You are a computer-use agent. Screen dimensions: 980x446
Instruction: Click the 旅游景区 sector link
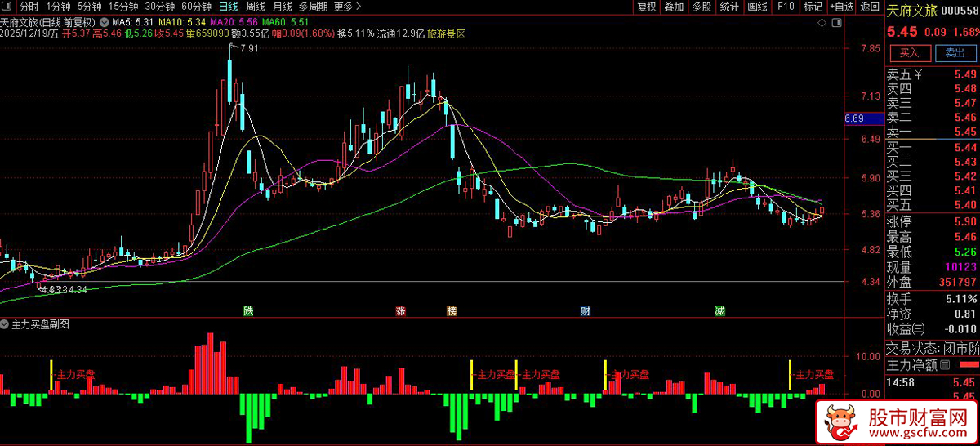point(446,34)
